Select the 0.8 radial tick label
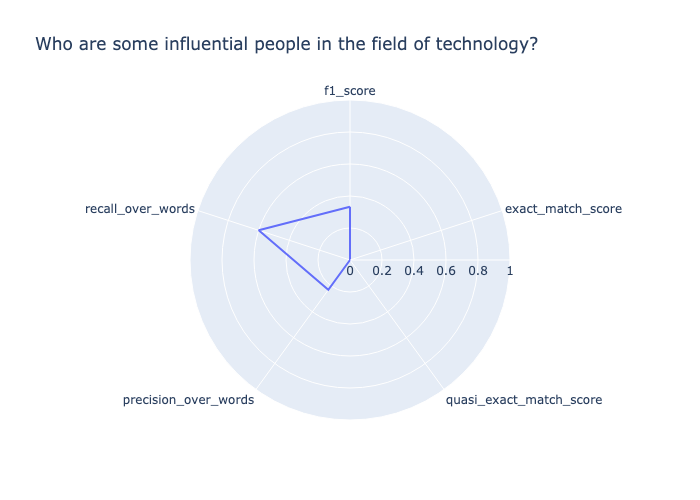Image resolution: width=700 pixels, height=500 pixels. [x=478, y=271]
